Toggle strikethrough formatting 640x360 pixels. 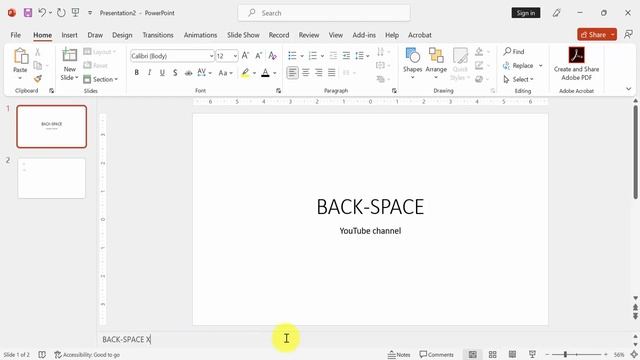tap(188, 73)
